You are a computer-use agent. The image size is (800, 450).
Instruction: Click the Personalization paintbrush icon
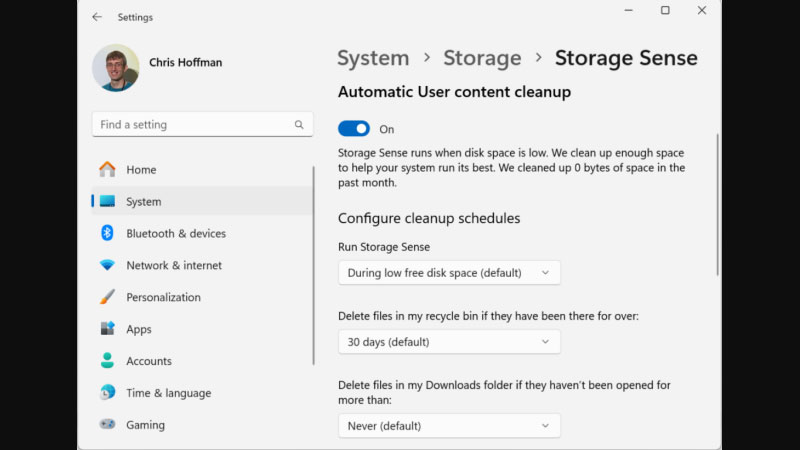click(107, 297)
